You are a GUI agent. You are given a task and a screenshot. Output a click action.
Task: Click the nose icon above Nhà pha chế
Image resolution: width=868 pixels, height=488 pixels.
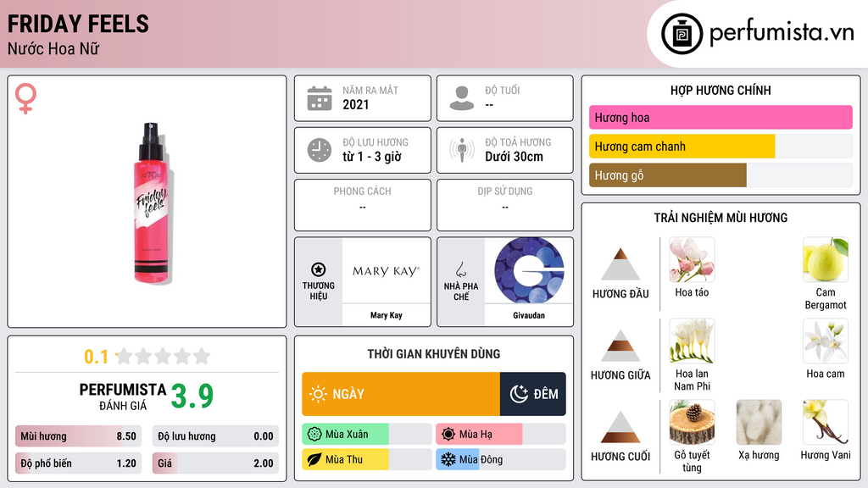coord(460,269)
